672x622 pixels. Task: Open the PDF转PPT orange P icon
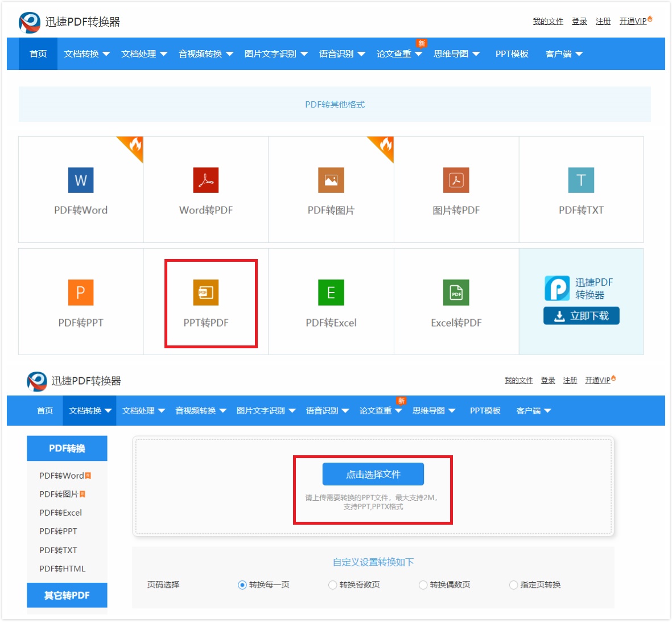[81, 293]
